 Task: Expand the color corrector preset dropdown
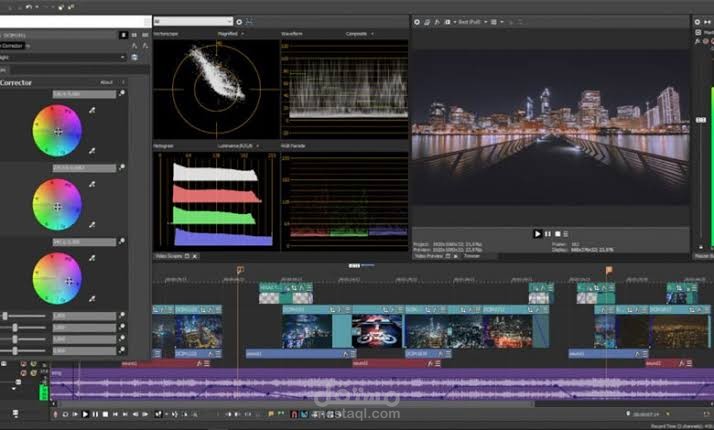pos(63,57)
